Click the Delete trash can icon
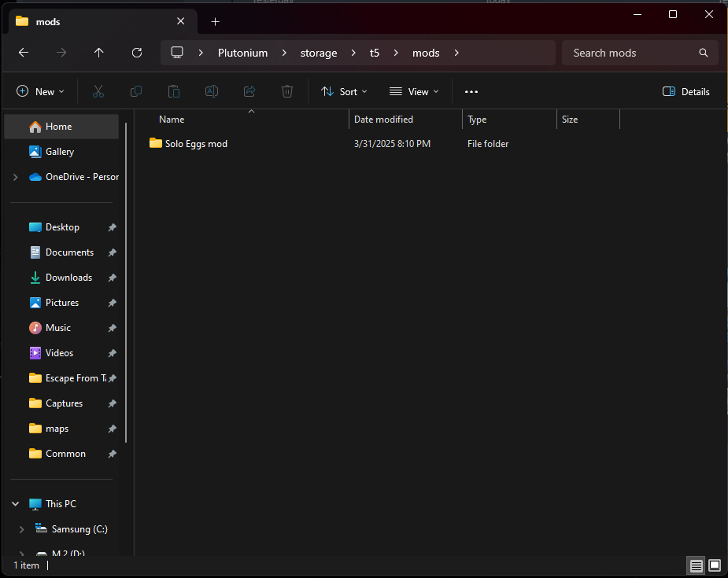 tap(287, 91)
